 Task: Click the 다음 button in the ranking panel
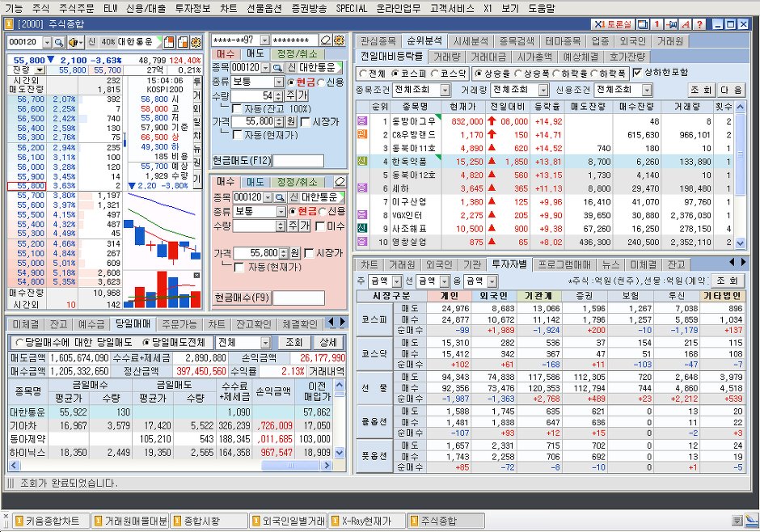(x=732, y=90)
